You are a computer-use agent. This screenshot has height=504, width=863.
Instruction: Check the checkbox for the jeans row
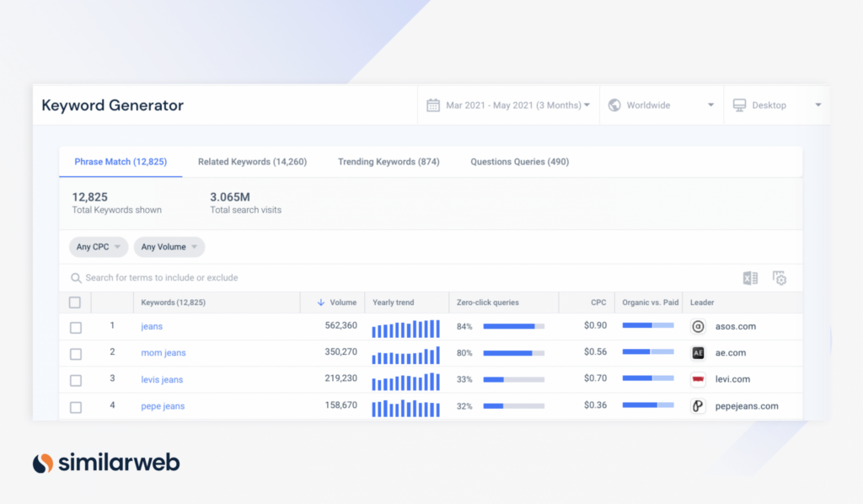pyautogui.click(x=74, y=326)
